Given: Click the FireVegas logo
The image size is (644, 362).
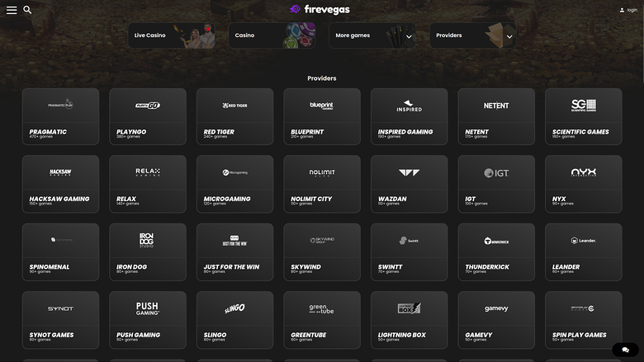Looking at the screenshot, I should [320, 10].
